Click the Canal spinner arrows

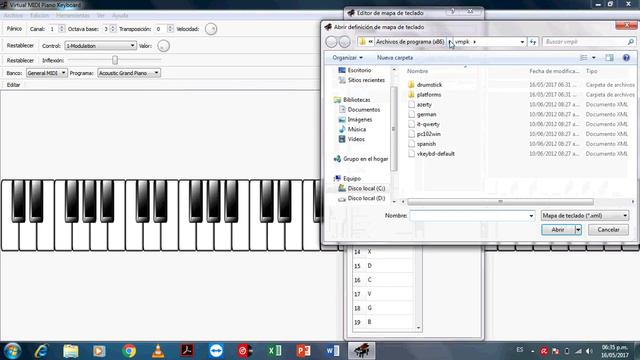pos(62,29)
